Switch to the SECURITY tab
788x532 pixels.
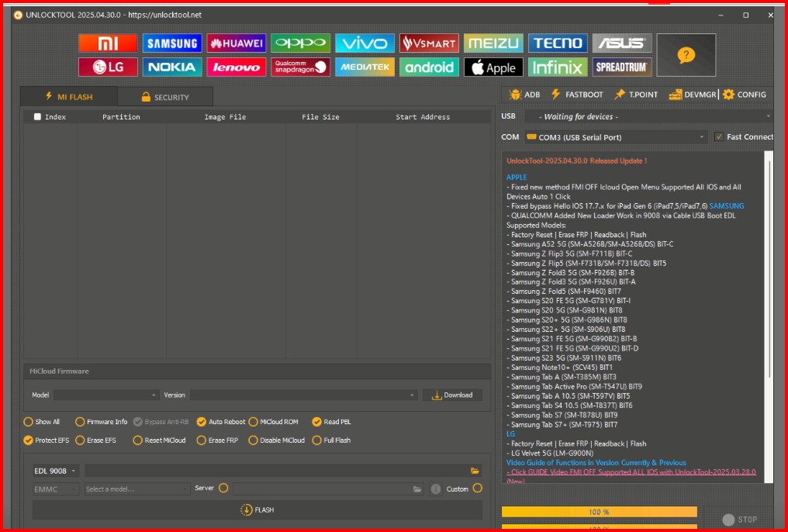[x=165, y=97]
